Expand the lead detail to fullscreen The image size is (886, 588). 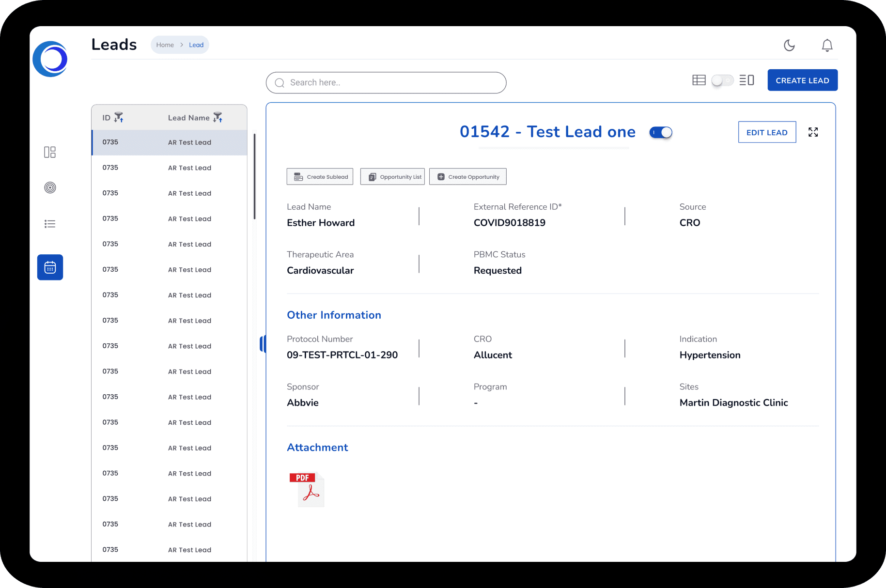pos(813,132)
